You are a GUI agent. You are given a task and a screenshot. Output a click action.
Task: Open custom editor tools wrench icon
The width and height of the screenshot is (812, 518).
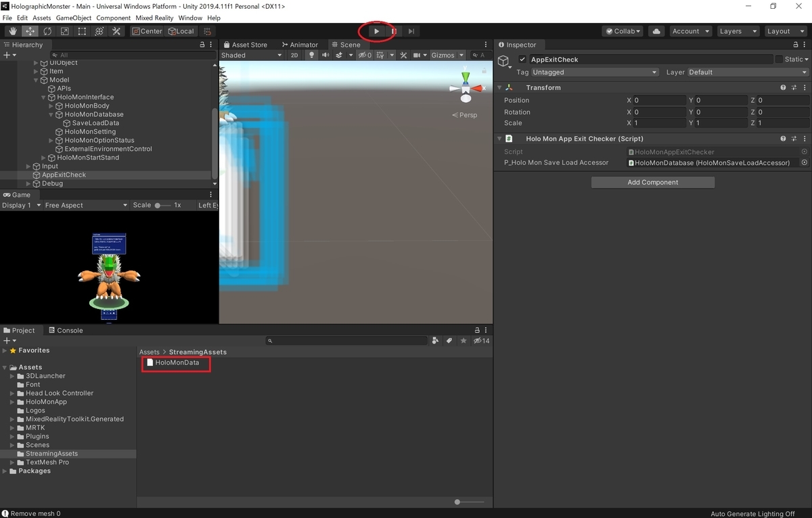point(116,31)
